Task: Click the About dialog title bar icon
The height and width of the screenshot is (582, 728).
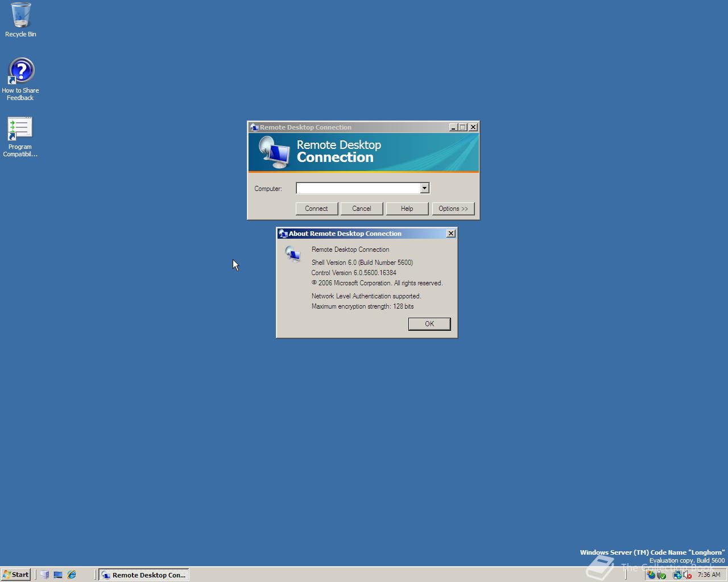Action: 283,234
